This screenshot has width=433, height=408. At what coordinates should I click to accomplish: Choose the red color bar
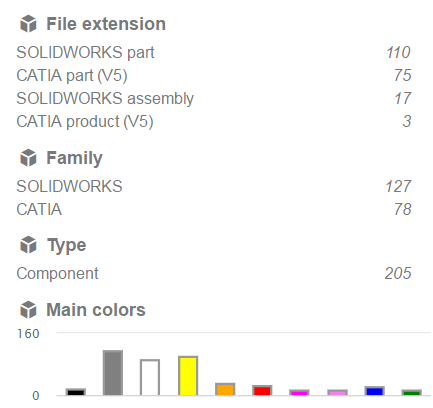[x=262, y=390]
